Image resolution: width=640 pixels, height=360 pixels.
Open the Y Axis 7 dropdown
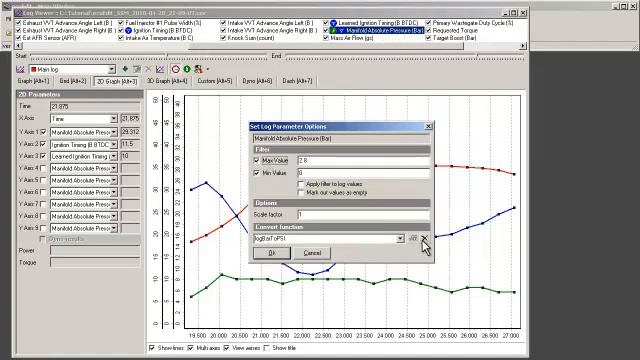113,204
